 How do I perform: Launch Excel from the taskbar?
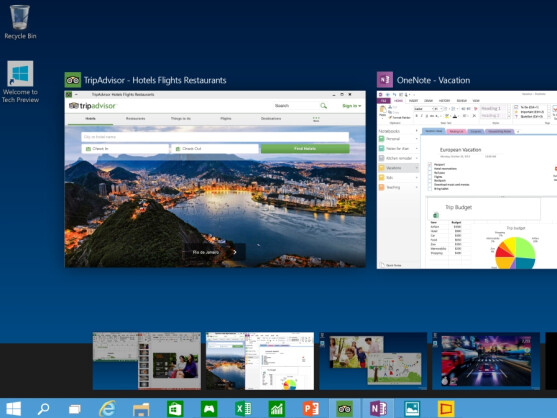243,409
